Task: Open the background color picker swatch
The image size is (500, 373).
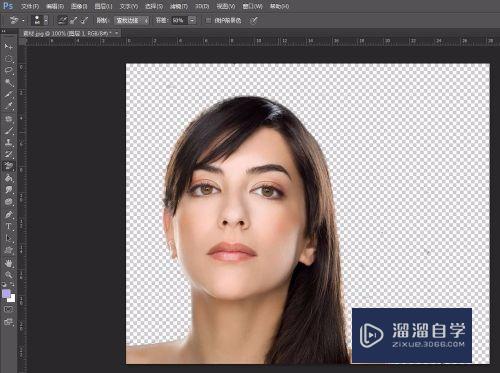Action: click(x=12, y=299)
